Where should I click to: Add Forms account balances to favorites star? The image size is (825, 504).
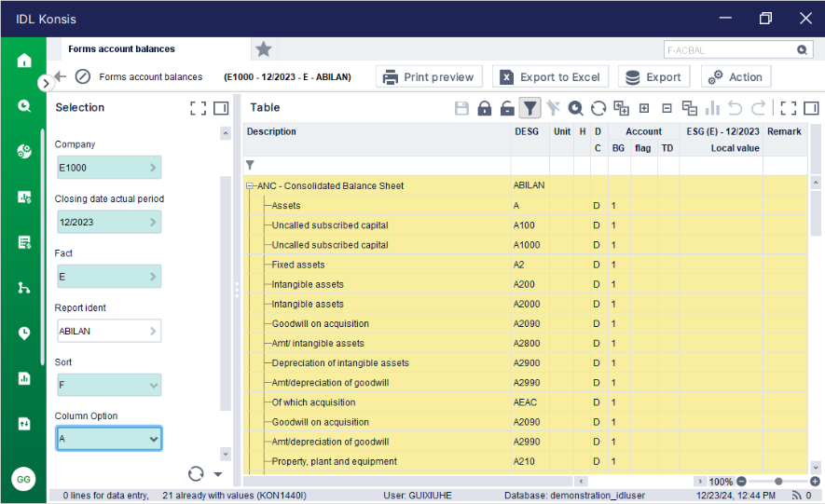pyautogui.click(x=263, y=49)
